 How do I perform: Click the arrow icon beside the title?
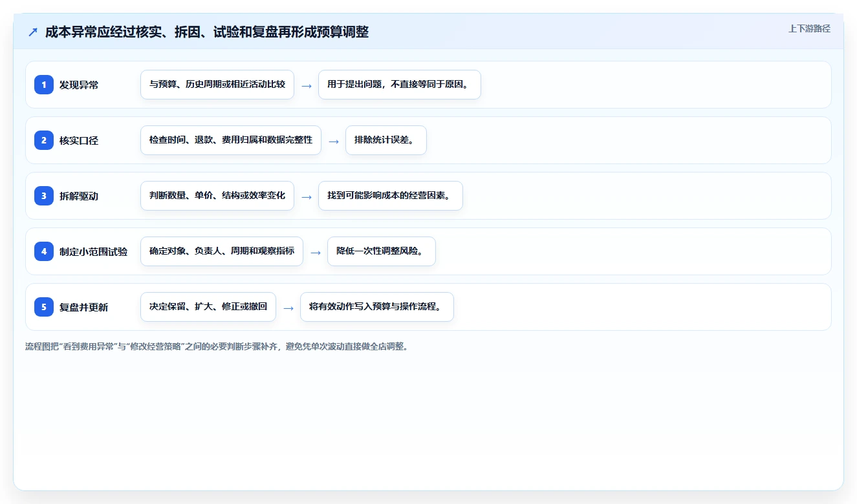(33, 32)
